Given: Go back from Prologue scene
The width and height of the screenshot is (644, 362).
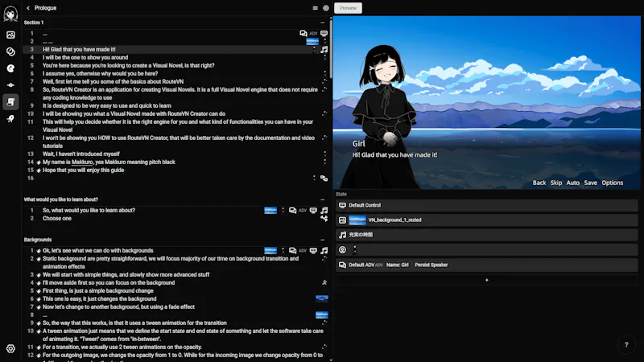Looking at the screenshot, I should [28, 8].
